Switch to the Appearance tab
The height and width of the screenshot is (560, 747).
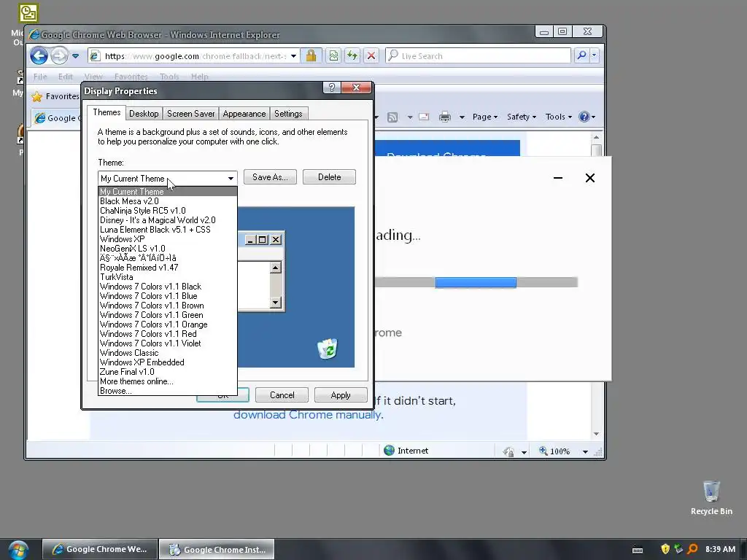tap(244, 114)
